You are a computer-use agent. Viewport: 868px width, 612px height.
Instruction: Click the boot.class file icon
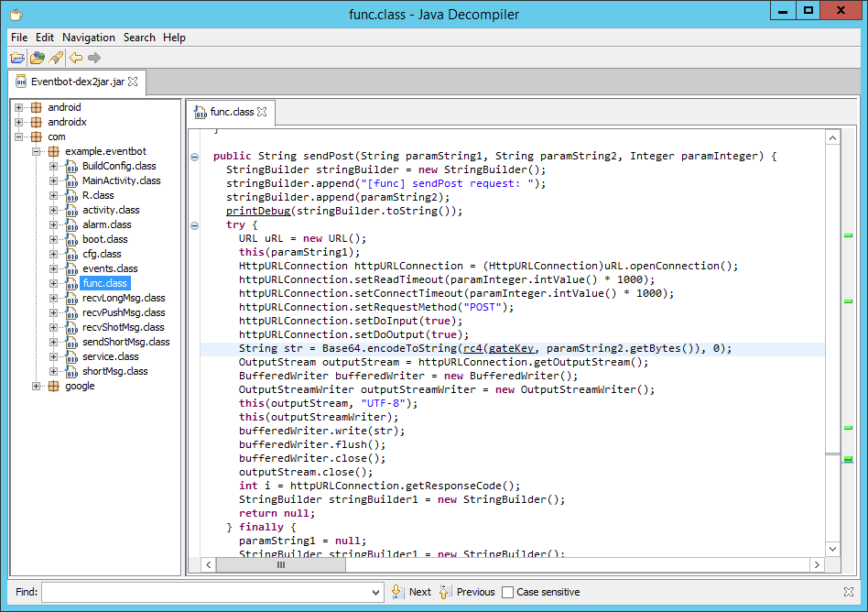71,239
